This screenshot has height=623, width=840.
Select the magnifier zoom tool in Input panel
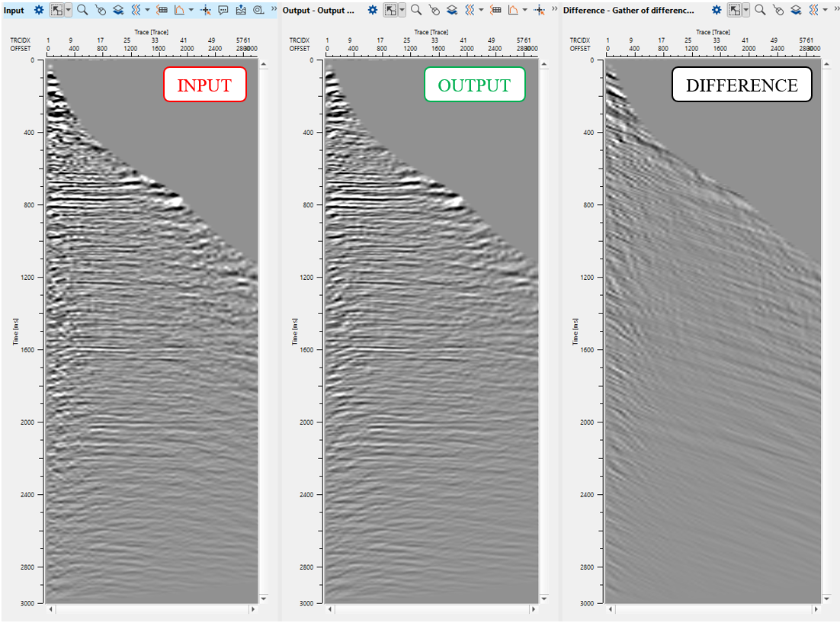click(x=82, y=11)
